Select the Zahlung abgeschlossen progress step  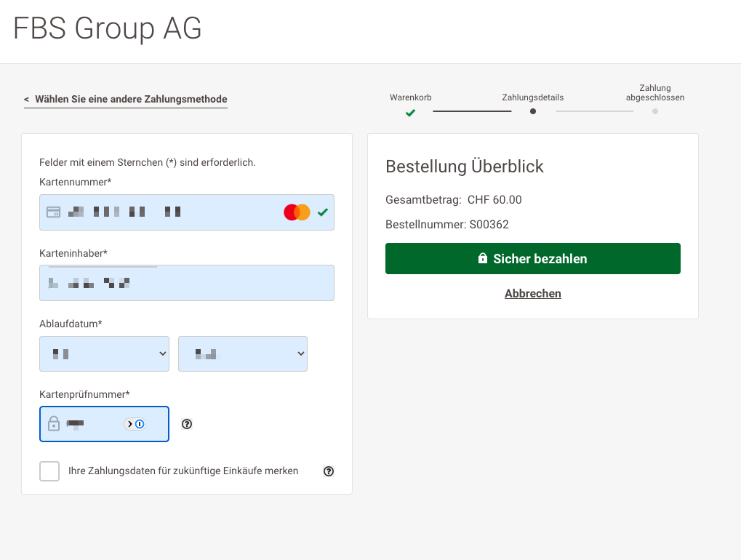[655, 111]
